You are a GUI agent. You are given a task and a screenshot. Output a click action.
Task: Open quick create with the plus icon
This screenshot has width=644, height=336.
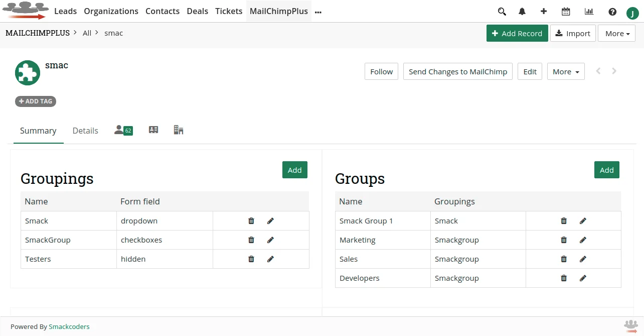click(x=544, y=11)
